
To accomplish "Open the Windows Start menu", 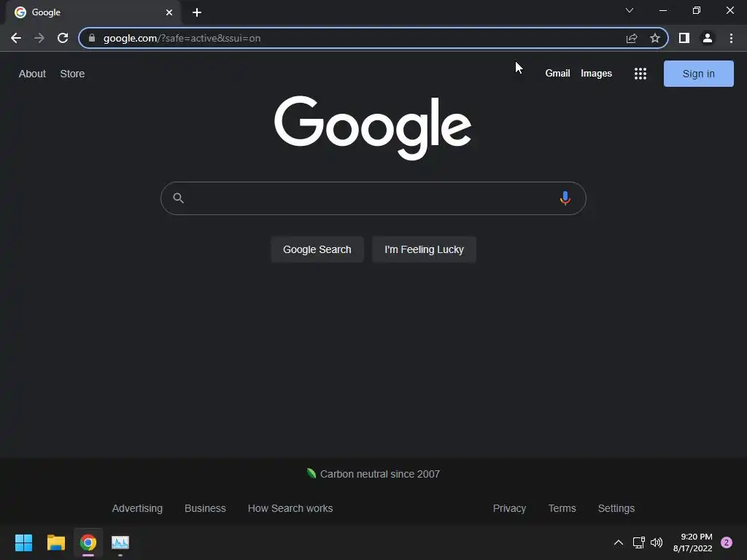I will (23, 542).
